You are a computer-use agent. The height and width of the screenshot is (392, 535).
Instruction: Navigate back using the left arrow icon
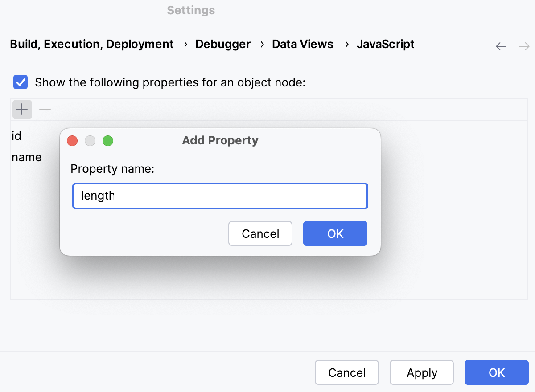click(501, 46)
